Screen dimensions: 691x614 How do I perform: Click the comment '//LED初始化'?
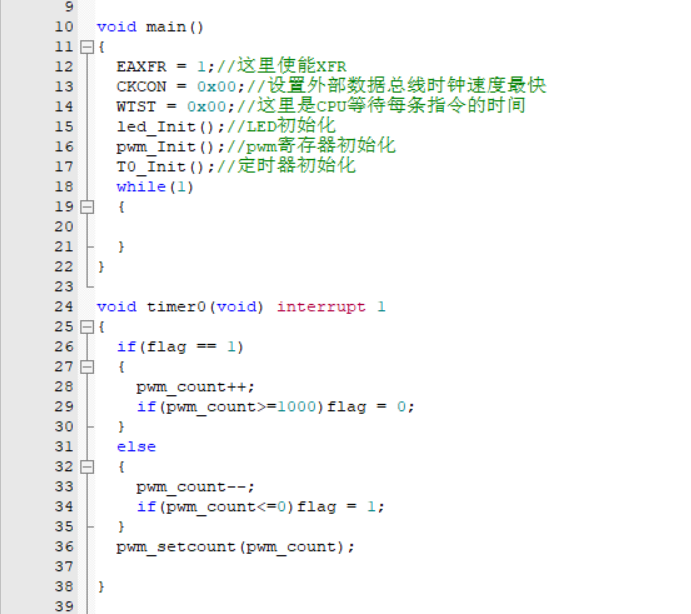282,126
